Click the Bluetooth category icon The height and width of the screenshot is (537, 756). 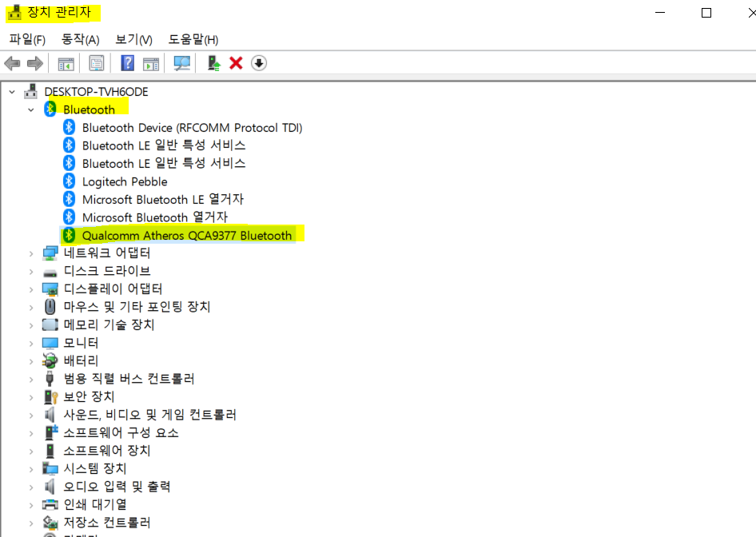[50, 109]
